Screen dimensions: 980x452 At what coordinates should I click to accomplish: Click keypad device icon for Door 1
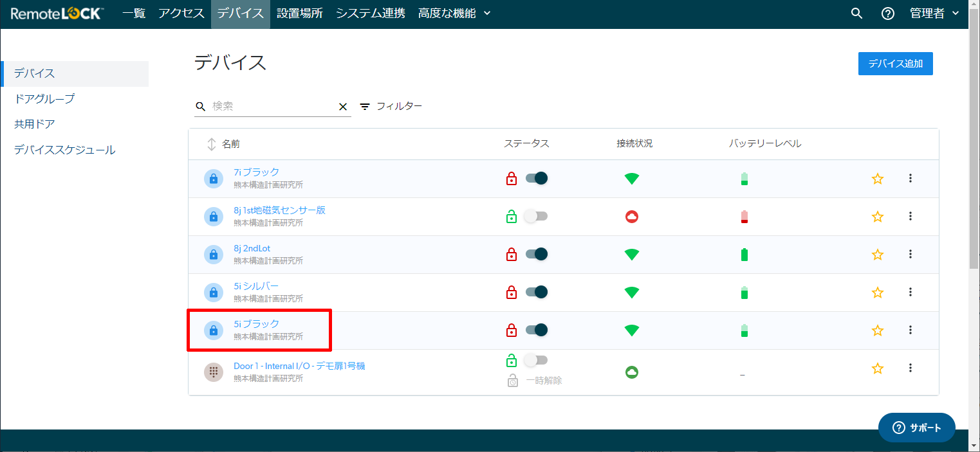[214, 372]
